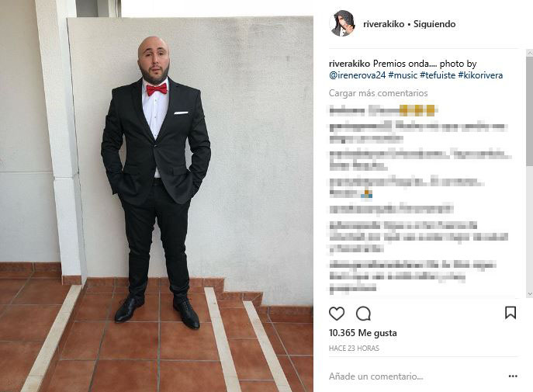This screenshot has height=392, width=533.
Task: Click the comments scrollbar thumb
Action: 530,111
